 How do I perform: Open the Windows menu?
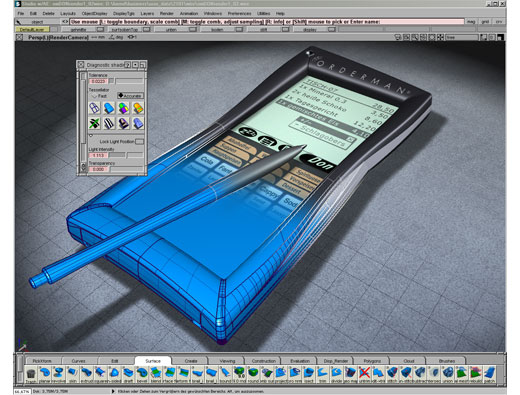click(213, 13)
